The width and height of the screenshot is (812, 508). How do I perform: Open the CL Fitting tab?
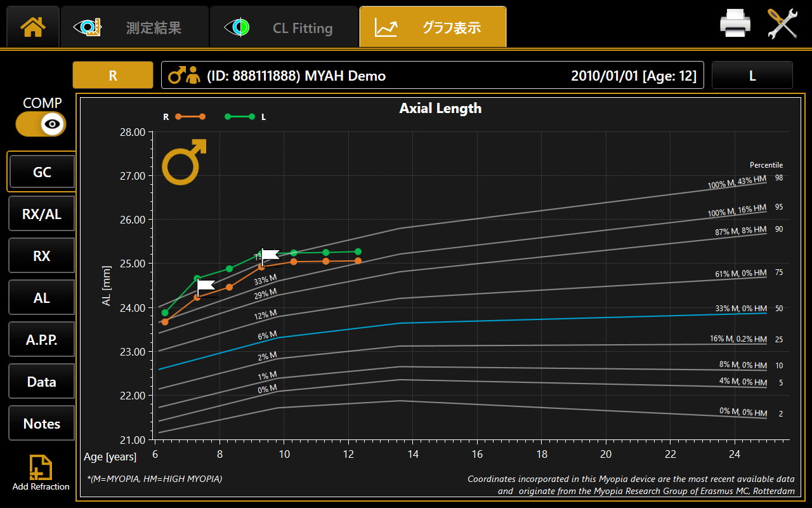tap(284, 27)
